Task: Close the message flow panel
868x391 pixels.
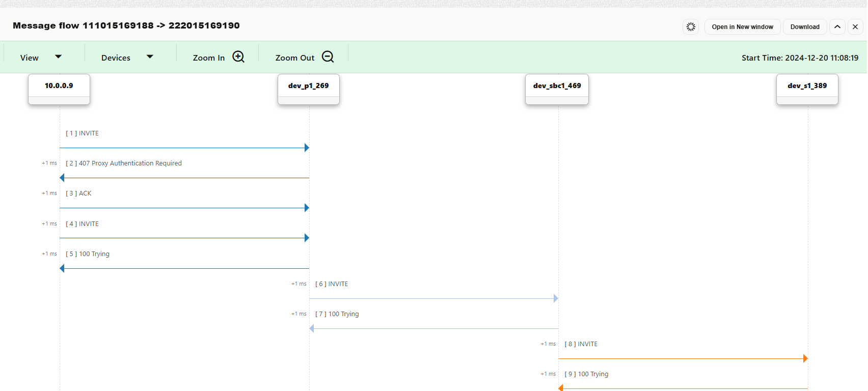Action: [855, 27]
